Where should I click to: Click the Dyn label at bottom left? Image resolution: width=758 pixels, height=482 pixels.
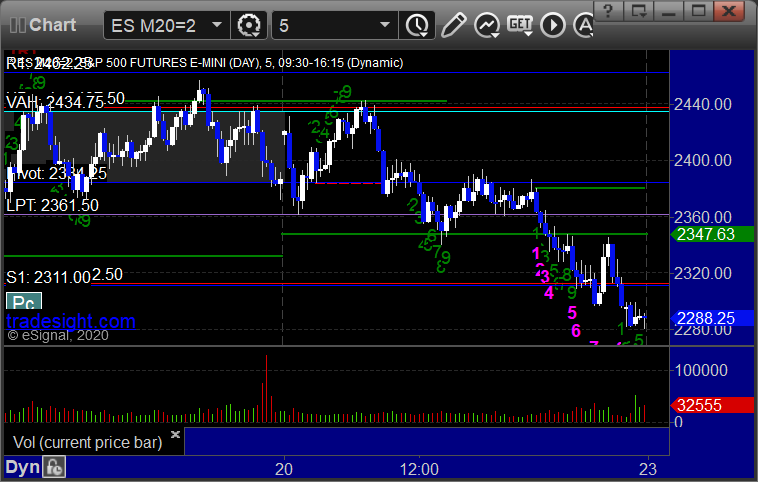(22, 467)
